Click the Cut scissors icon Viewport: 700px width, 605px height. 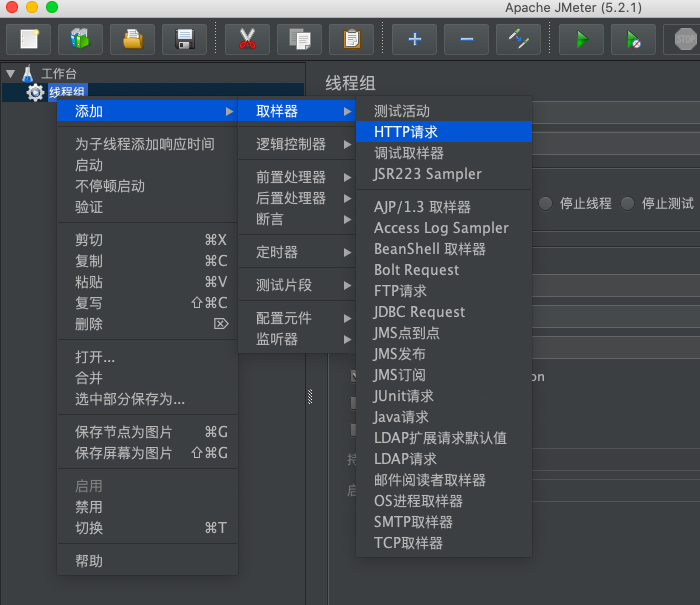[x=247, y=40]
